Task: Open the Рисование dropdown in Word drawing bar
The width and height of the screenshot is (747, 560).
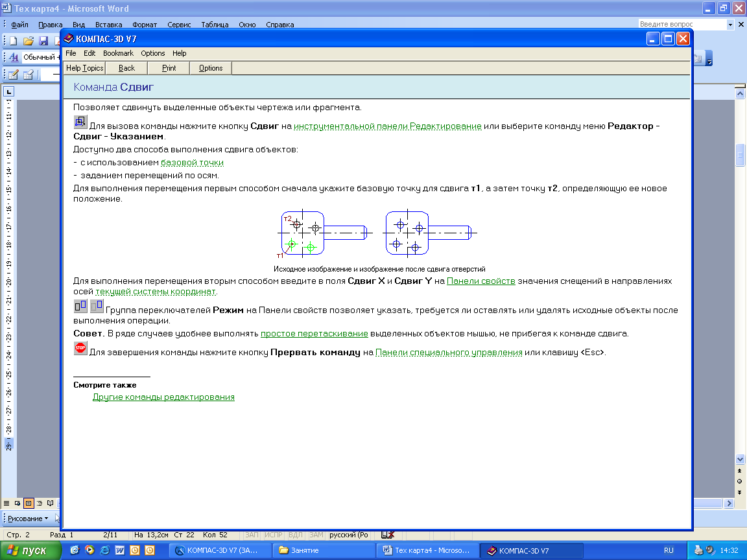Action: pyautogui.click(x=28, y=519)
